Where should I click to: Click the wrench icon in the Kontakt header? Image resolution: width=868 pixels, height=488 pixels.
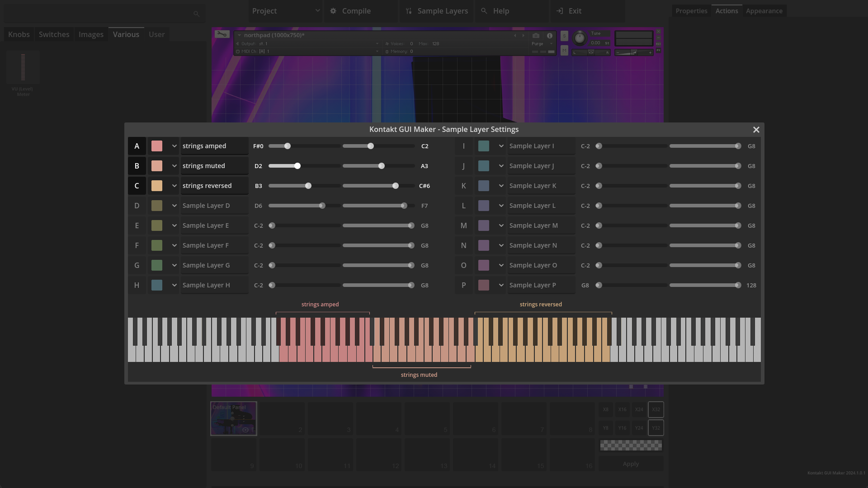click(222, 34)
